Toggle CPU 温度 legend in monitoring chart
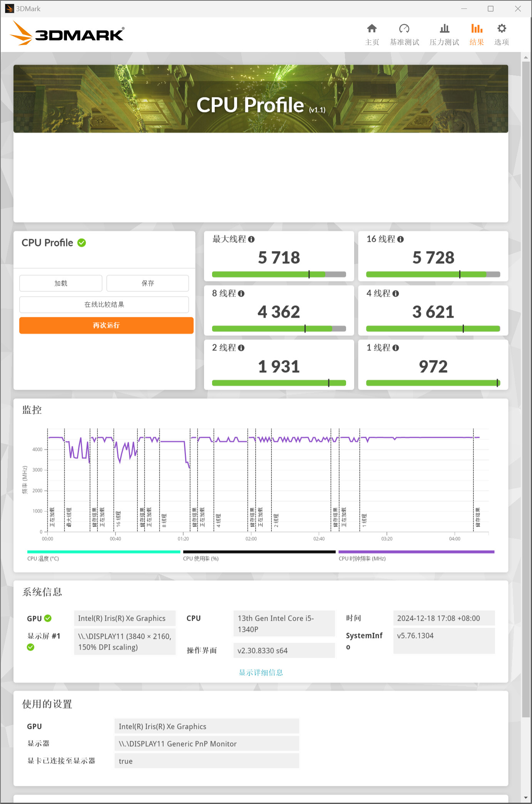This screenshot has width=532, height=804. [x=43, y=559]
